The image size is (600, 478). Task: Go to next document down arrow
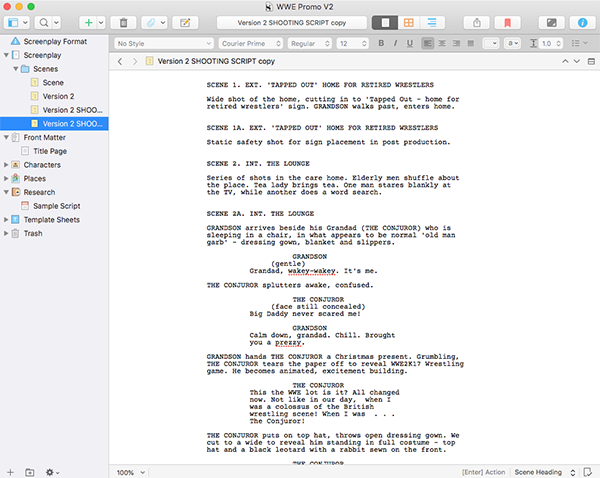(x=577, y=61)
